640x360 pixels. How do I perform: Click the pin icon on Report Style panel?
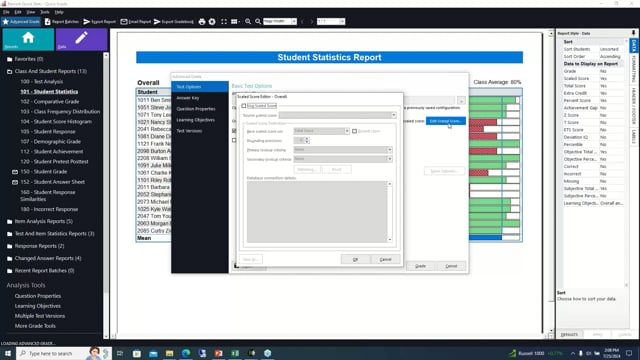pos(633,33)
